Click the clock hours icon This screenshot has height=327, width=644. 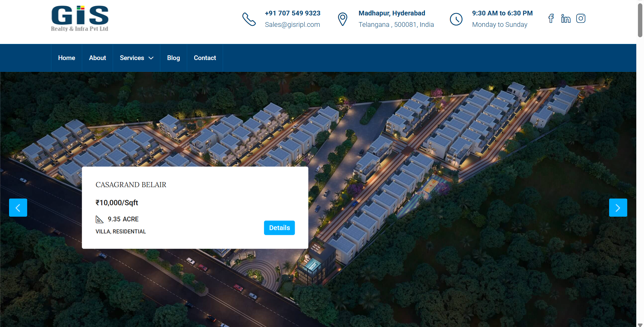point(456,19)
